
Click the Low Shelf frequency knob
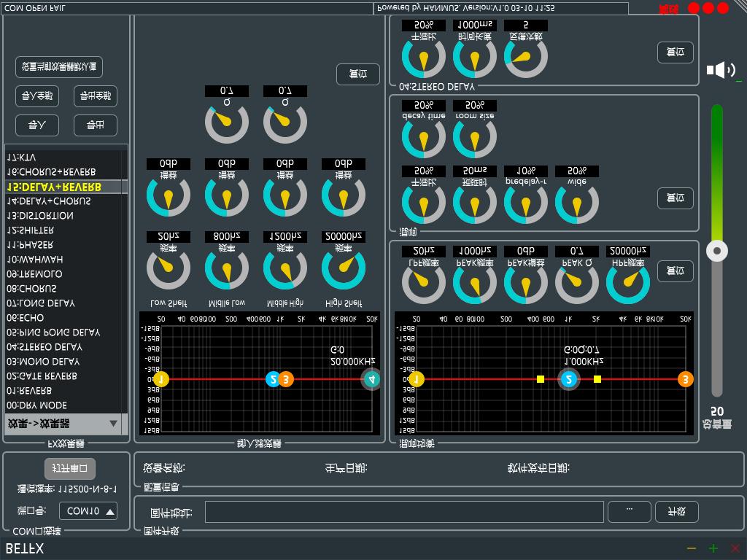pos(168,268)
